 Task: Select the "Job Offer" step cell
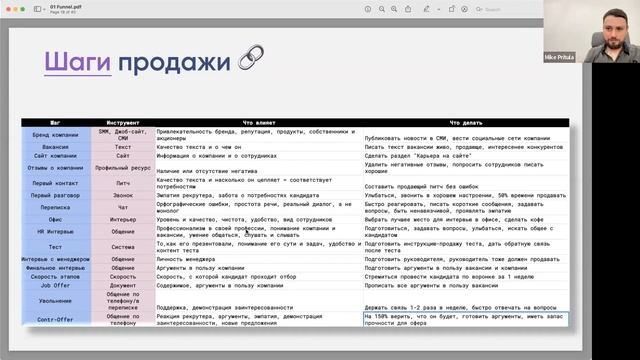(56, 286)
